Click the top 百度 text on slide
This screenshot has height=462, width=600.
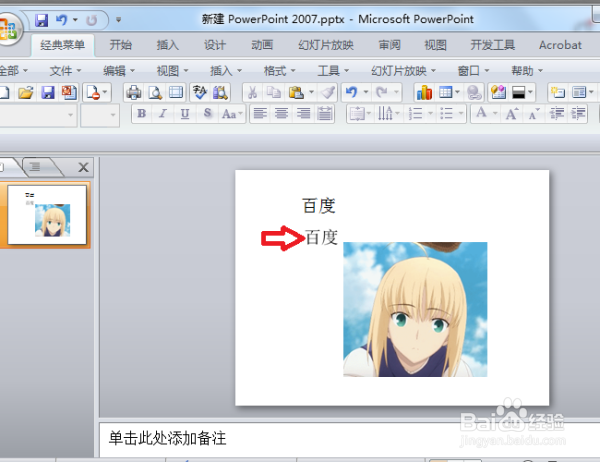point(319,206)
